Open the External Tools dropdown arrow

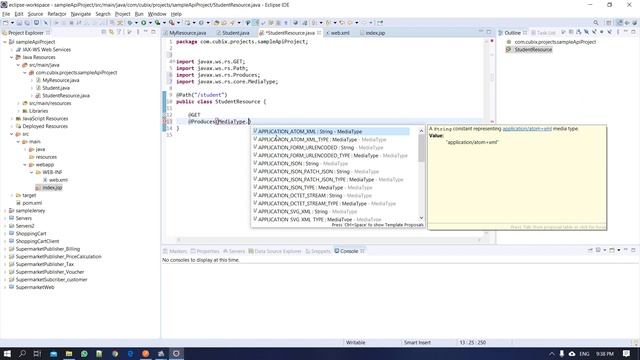point(178,23)
